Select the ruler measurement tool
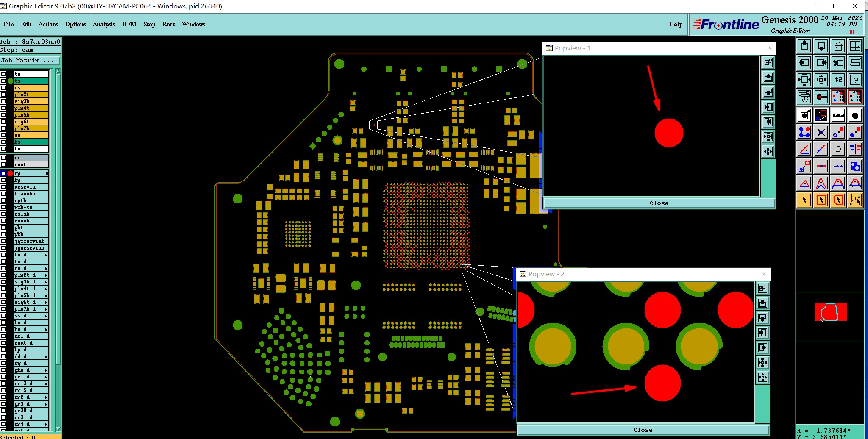 pyautogui.click(x=838, y=115)
